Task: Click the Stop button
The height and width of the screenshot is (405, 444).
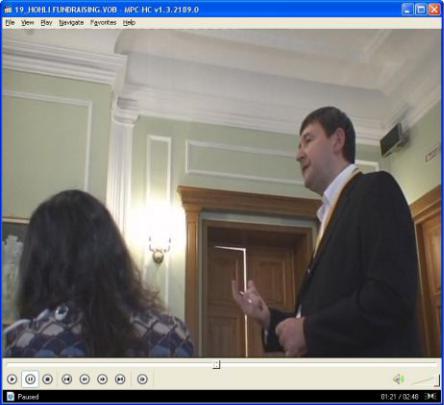Action: click(x=48, y=379)
